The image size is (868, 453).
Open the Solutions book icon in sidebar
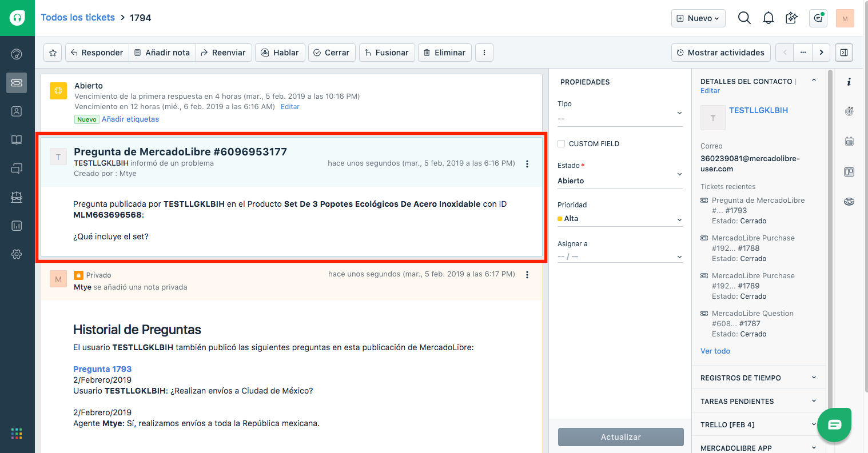tap(17, 140)
